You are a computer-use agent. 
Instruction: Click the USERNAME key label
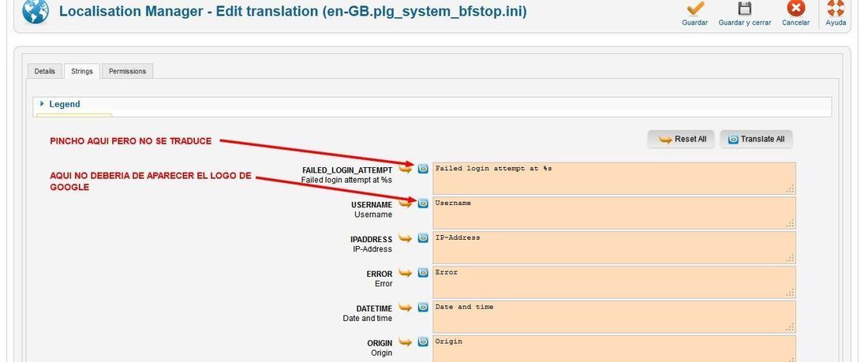point(372,205)
